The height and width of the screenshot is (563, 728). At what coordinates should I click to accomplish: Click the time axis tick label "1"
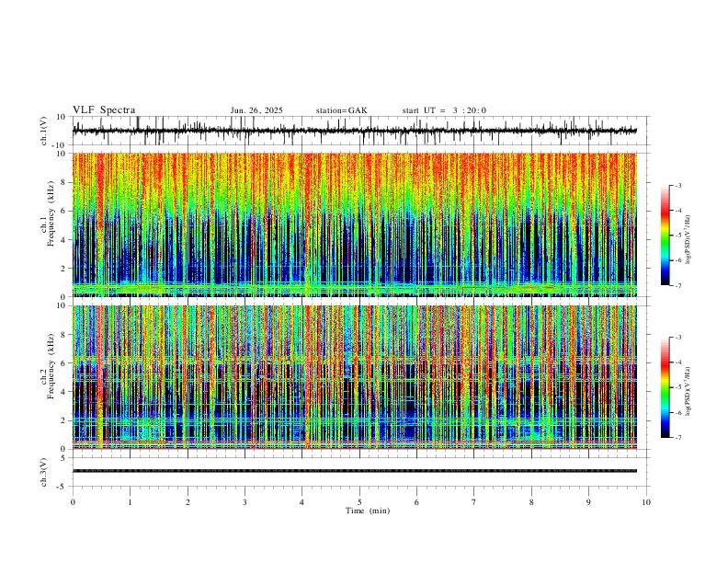(x=130, y=502)
